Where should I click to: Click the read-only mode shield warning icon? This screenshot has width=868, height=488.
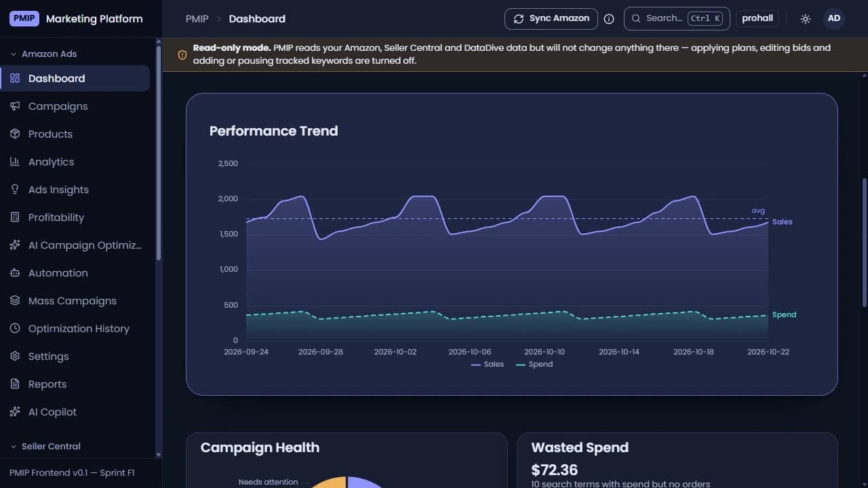(182, 54)
